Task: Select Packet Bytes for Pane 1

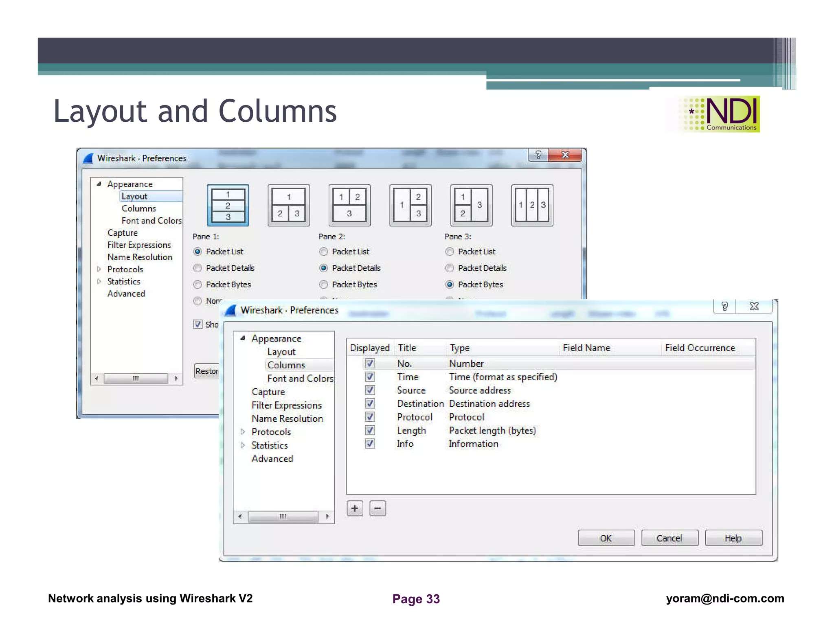Action: pos(198,285)
